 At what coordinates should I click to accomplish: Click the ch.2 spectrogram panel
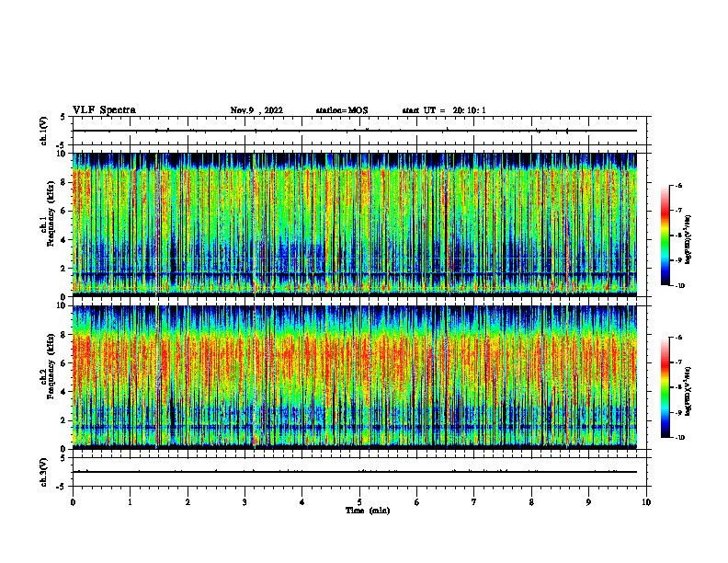coord(354,377)
